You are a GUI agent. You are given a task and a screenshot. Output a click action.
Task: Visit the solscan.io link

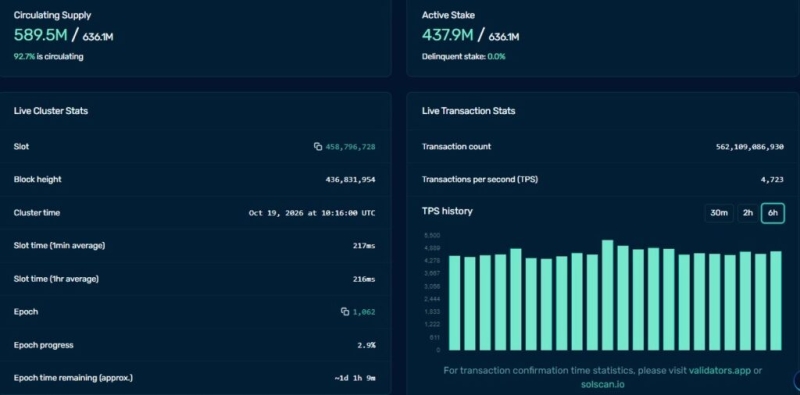tap(602, 384)
